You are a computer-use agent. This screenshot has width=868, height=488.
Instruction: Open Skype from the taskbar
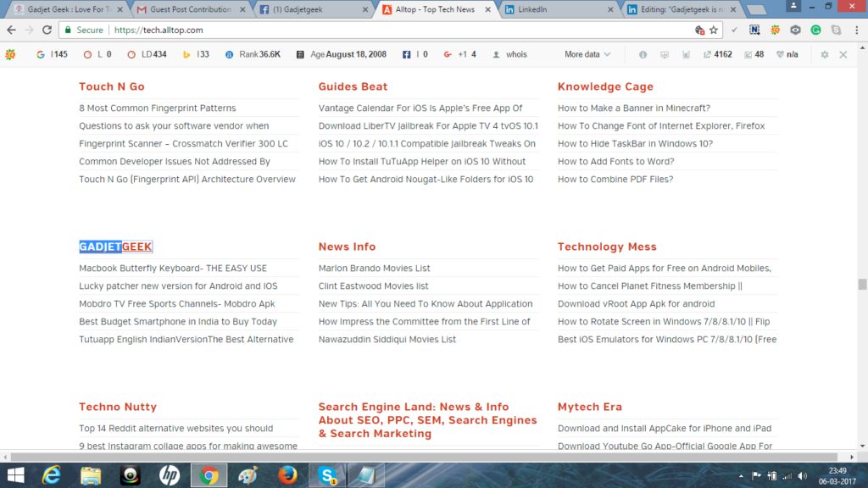click(x=327, y=475)
